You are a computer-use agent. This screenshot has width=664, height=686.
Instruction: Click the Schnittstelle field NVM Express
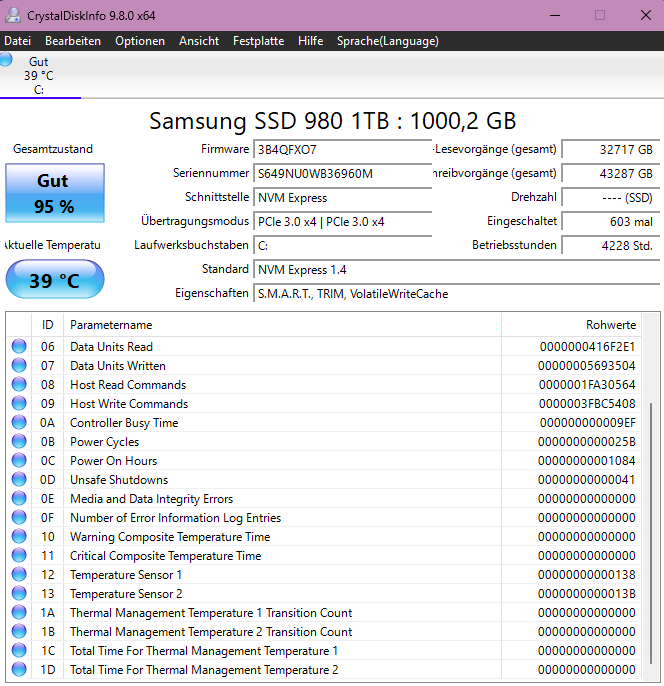tap(342, 198)
